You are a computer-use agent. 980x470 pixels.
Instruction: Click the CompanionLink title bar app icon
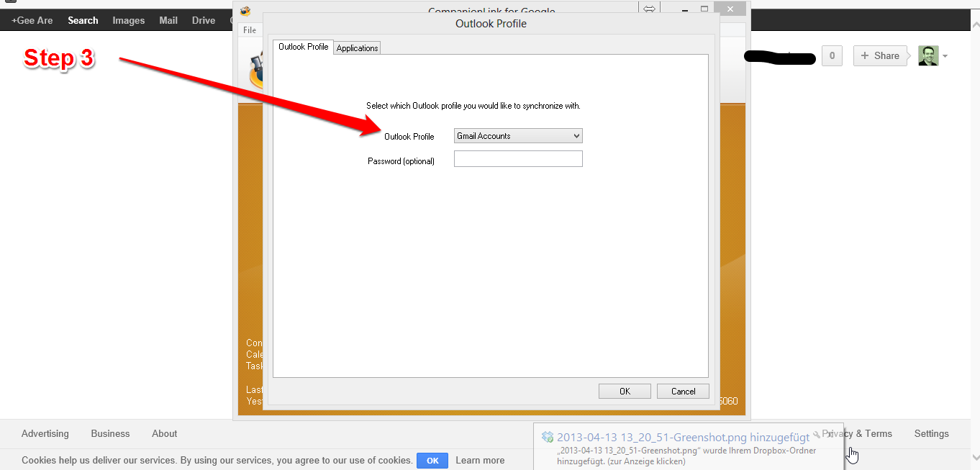tap(245, 10)
